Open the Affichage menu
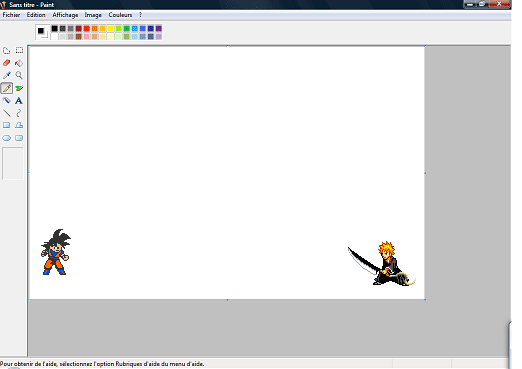This screenshot has width=522, height=369. (x=65, y=15)
